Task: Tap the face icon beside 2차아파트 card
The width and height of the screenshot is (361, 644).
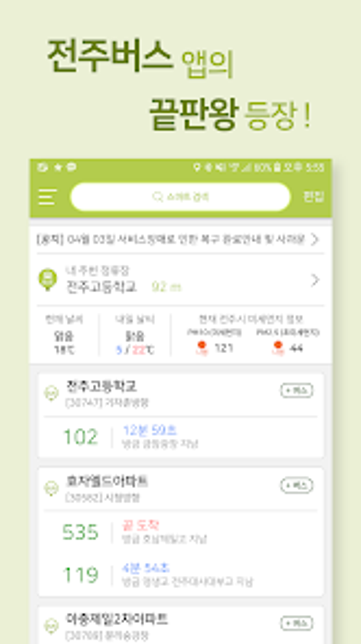Action: 51,626
